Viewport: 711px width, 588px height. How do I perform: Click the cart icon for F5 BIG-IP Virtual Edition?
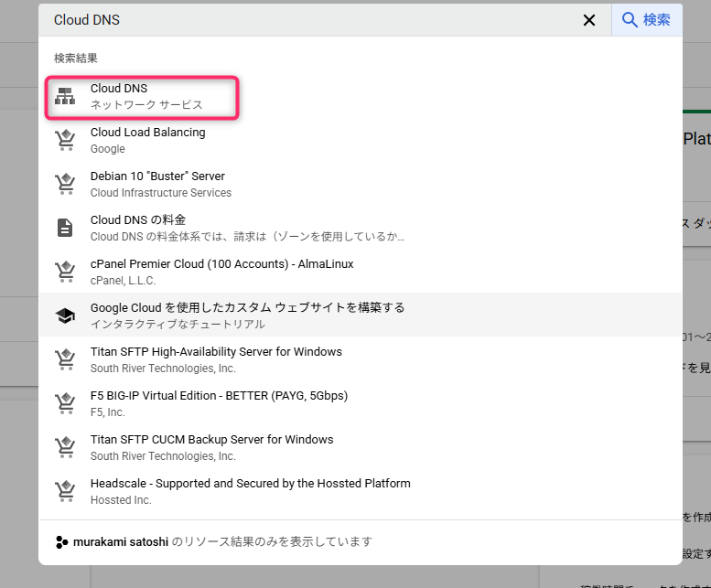pyautogui.click(x=65, y=403)
